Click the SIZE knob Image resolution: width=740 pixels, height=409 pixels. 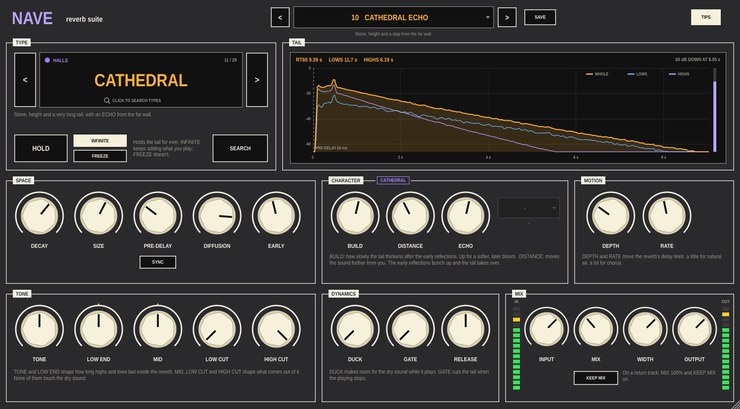click(99, 216)
